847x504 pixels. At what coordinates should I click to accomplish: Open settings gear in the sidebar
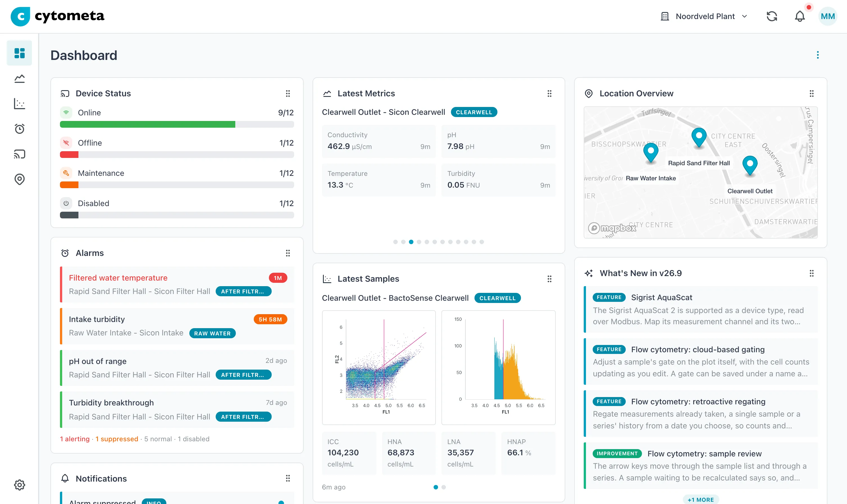[19, 485]
